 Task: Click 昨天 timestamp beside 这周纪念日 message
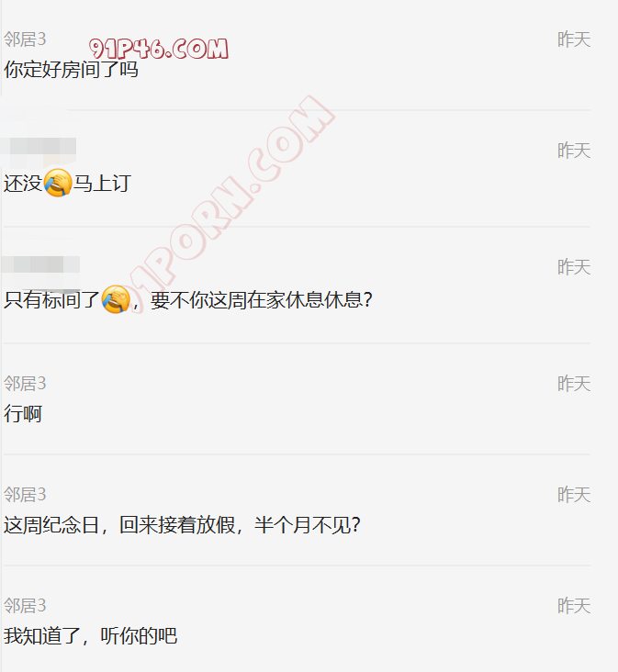(574, 495)
